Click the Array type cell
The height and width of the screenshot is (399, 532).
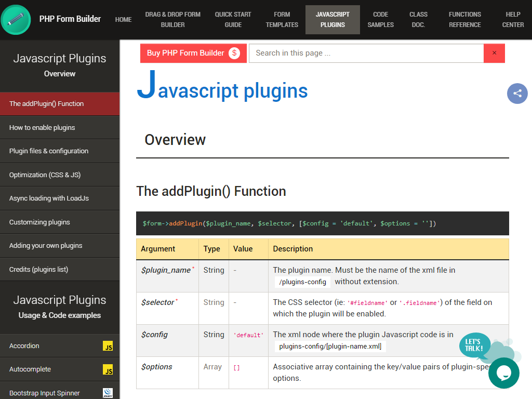coord(214,373)
